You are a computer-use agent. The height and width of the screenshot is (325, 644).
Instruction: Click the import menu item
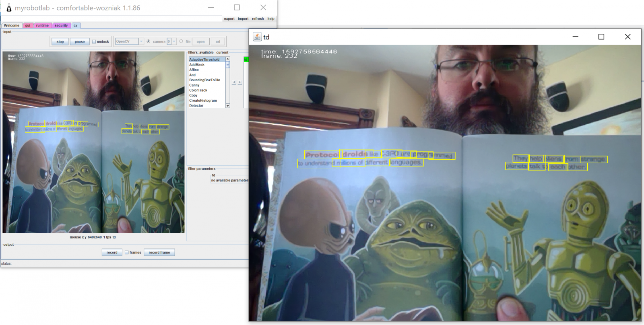[243, 19]
